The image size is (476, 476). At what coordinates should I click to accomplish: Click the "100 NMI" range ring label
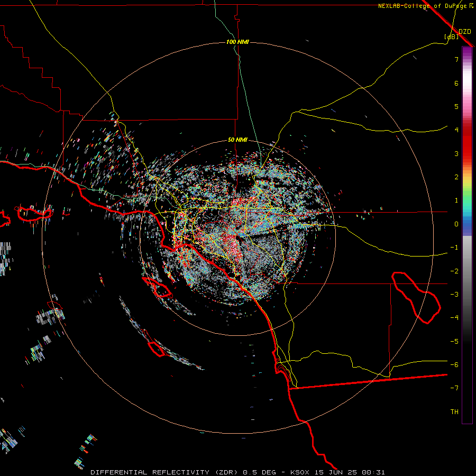click(x=237, y=42)
